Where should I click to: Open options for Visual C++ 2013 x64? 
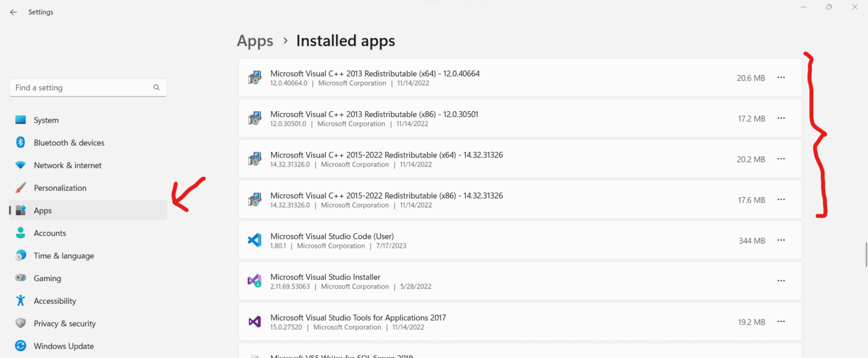[x=781, y=78]
